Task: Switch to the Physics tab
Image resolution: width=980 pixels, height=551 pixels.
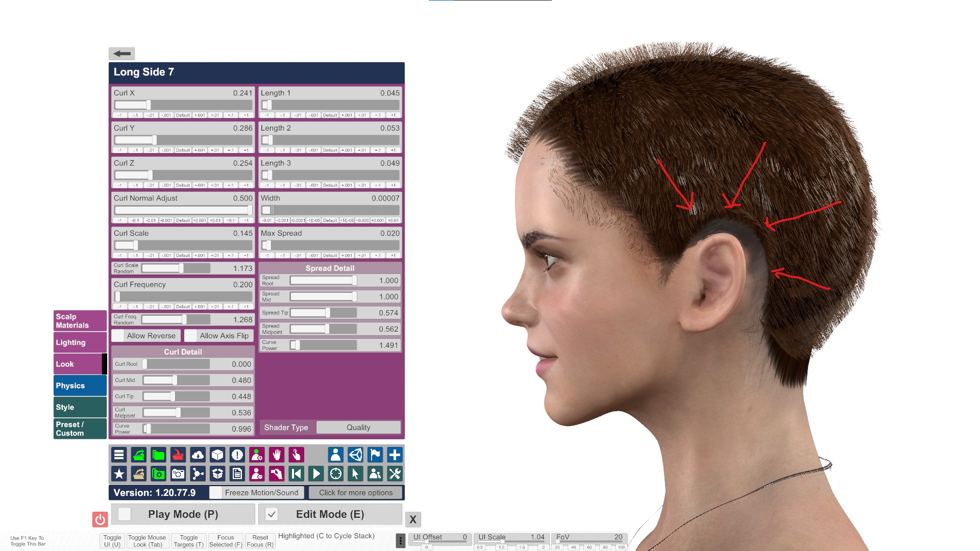Action: click(x=80, y=386)
